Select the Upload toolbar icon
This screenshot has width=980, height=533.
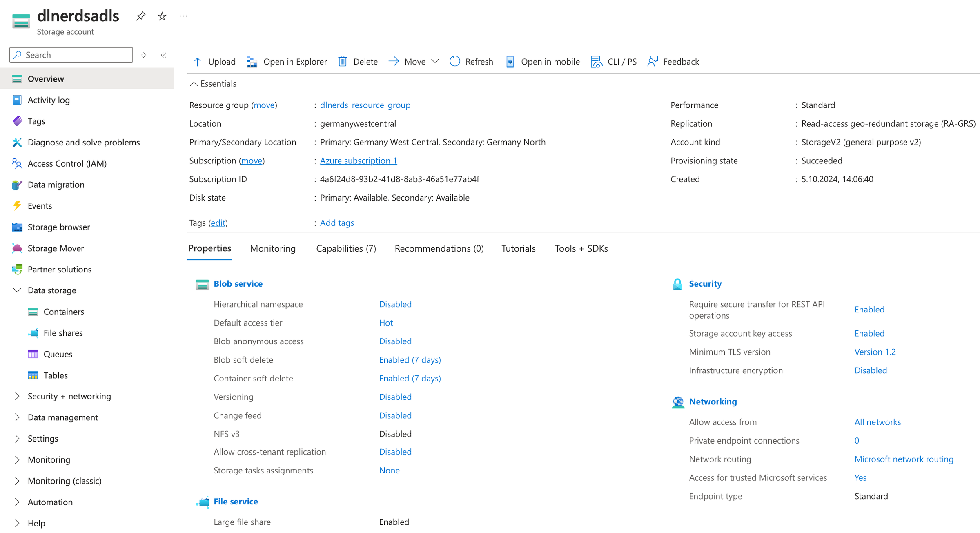coord(197,61)
